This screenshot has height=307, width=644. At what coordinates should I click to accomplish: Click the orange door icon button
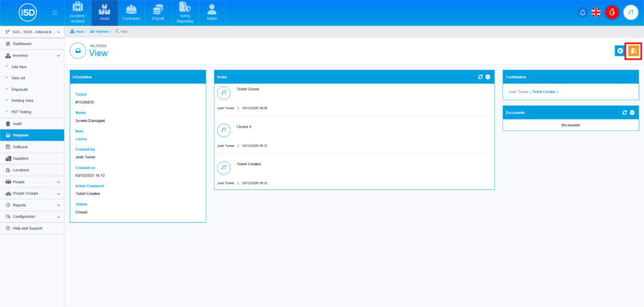coord(633,51)
